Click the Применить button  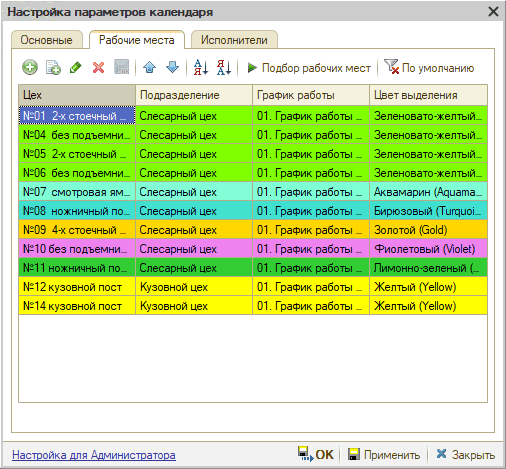tap(384, 455)
